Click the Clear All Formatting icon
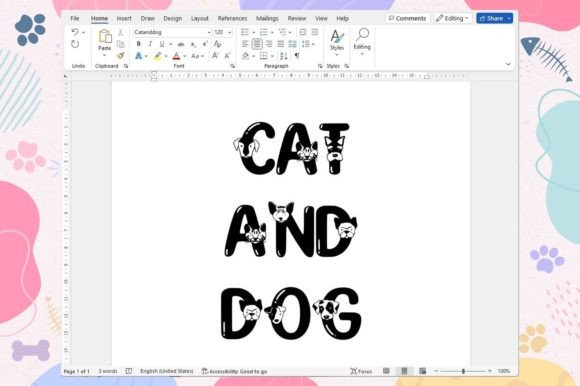 (218, 44)
